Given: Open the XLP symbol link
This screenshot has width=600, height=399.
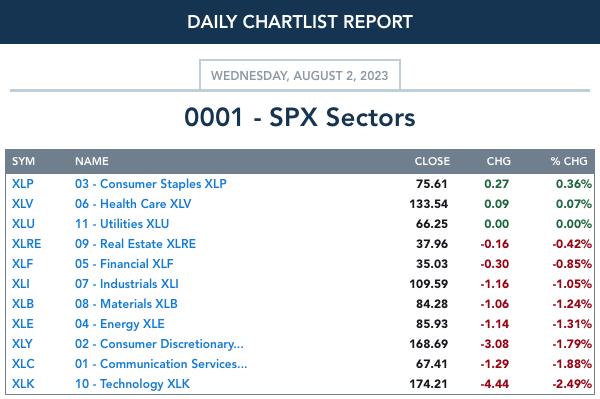Looking at the screenshot, I should pos(23,184).
